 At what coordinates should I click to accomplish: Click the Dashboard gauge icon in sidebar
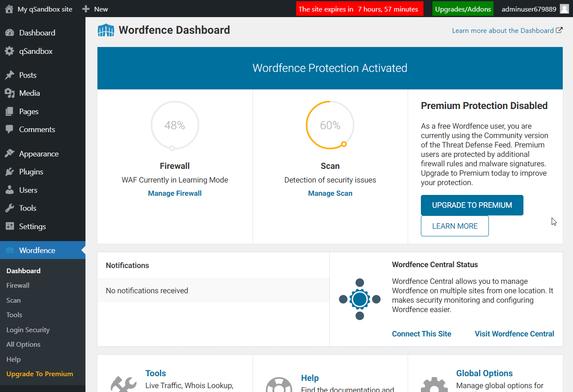9,33
